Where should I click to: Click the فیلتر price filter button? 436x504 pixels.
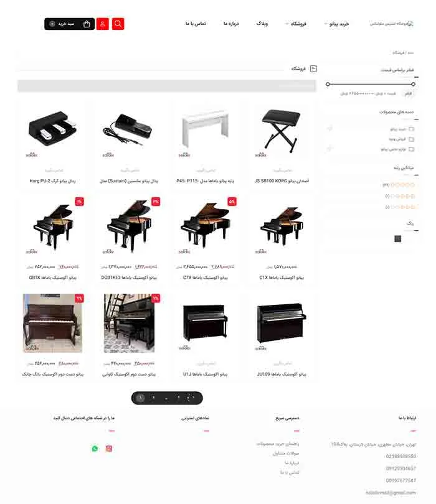[x=408, y=93]
